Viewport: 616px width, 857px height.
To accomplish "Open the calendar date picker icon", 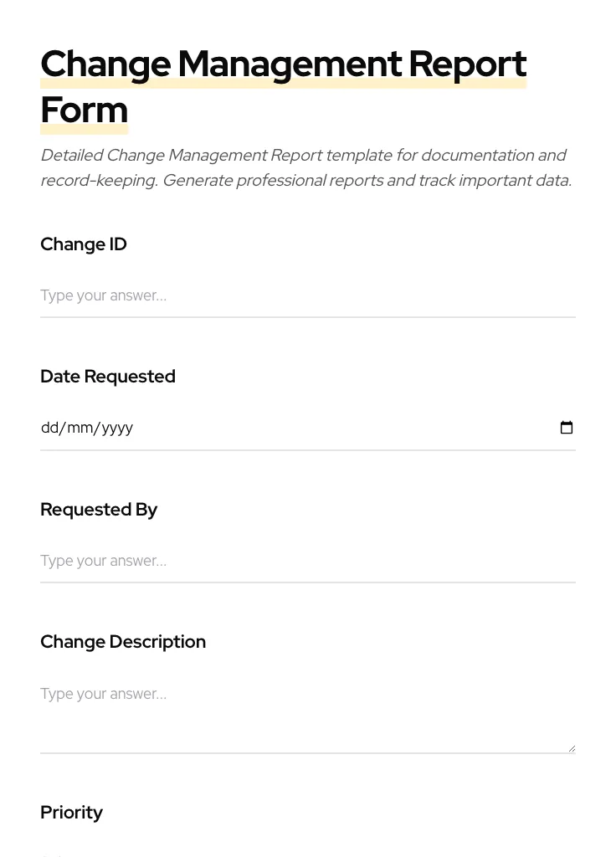I will coord(567,428).
